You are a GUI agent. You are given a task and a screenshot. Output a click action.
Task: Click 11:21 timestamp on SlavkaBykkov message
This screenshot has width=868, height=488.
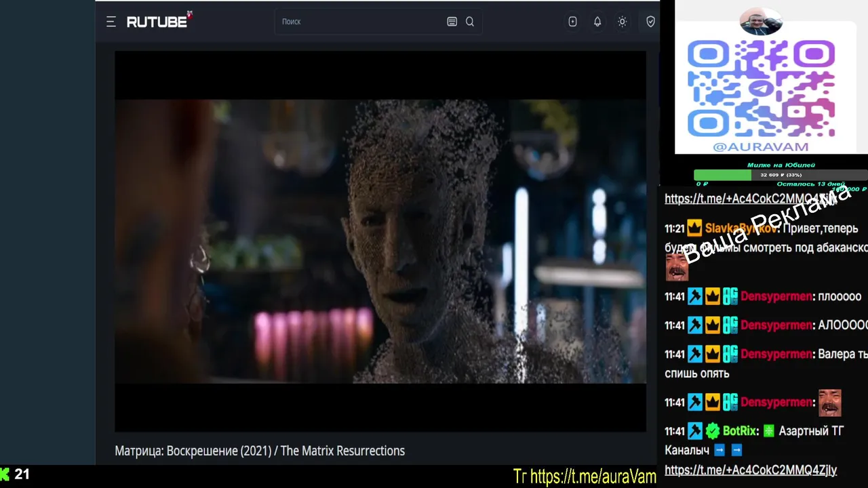tap(675, 229)
